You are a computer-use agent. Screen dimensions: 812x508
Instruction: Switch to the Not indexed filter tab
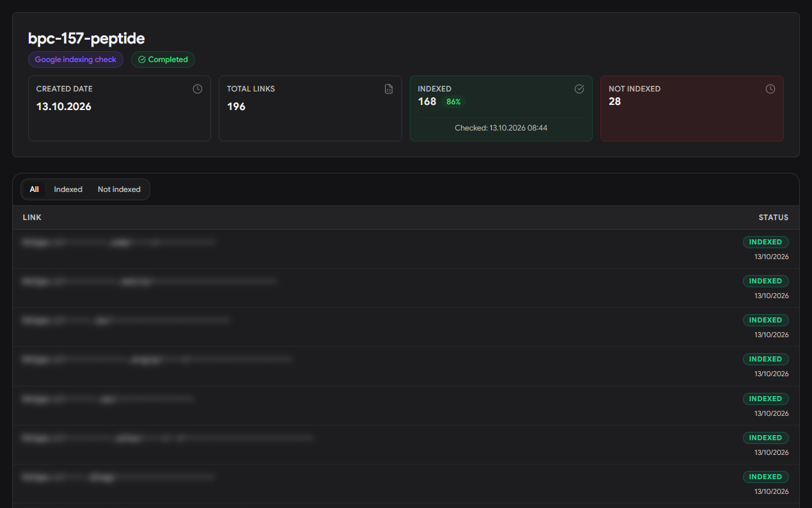click(x=119, y=189)
